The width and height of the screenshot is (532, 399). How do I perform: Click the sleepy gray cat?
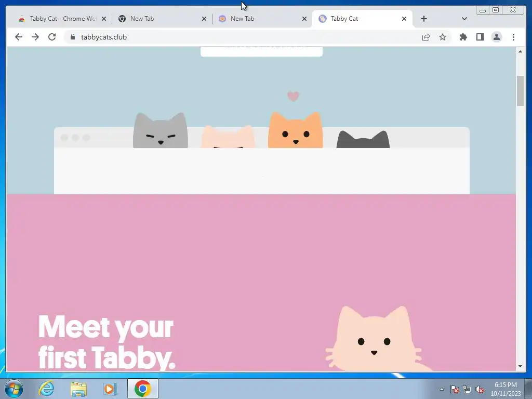(161, 130)
